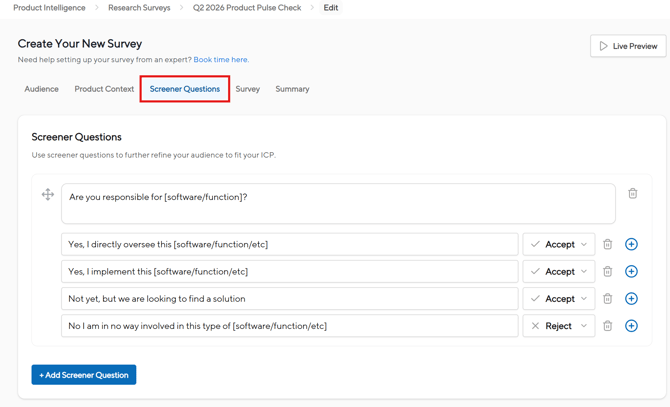The width and height of the screenshot is (670, 407).
Task: Switch to the Audience tab
Action: click(x=41, y=89)
